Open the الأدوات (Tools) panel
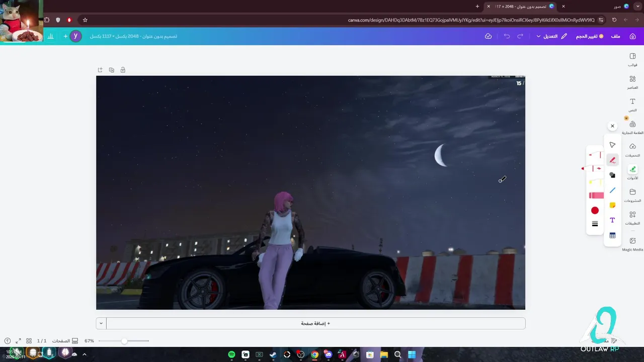The height and width of the screenshot is (362, 644). (x=632, y=173)
